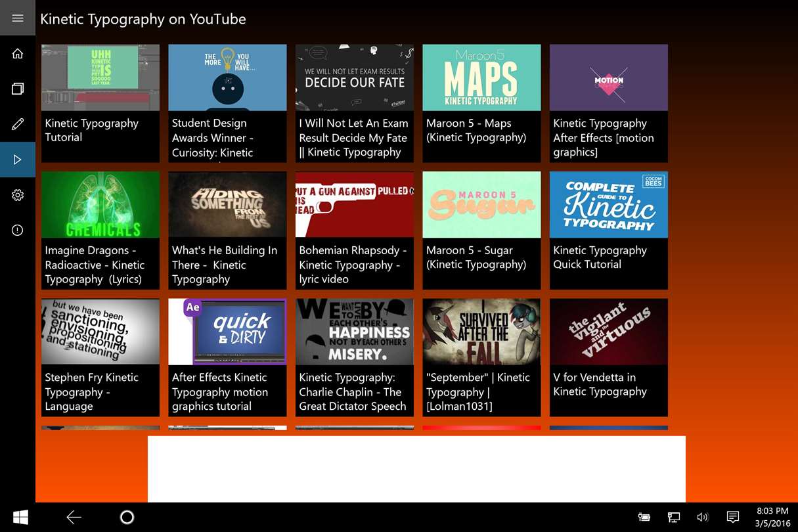
Task: Open Cortana circle on taskbar
Action: [127, 518]
